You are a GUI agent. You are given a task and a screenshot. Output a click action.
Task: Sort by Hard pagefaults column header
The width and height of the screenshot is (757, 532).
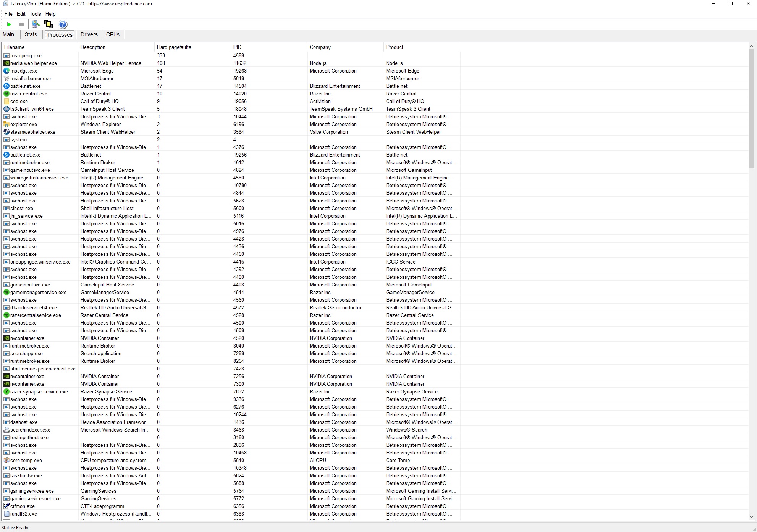(192, 47)
